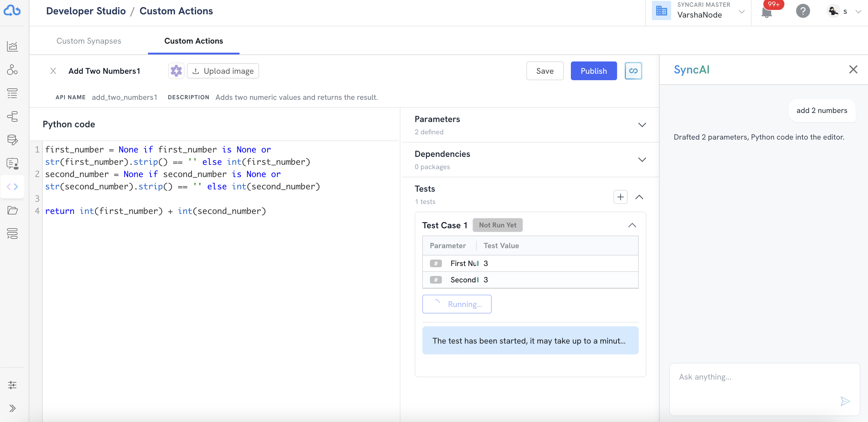Click the Running... test button
Image resolution: width=868 pixels, height=422 pixels.
click(x=456, y=304)
